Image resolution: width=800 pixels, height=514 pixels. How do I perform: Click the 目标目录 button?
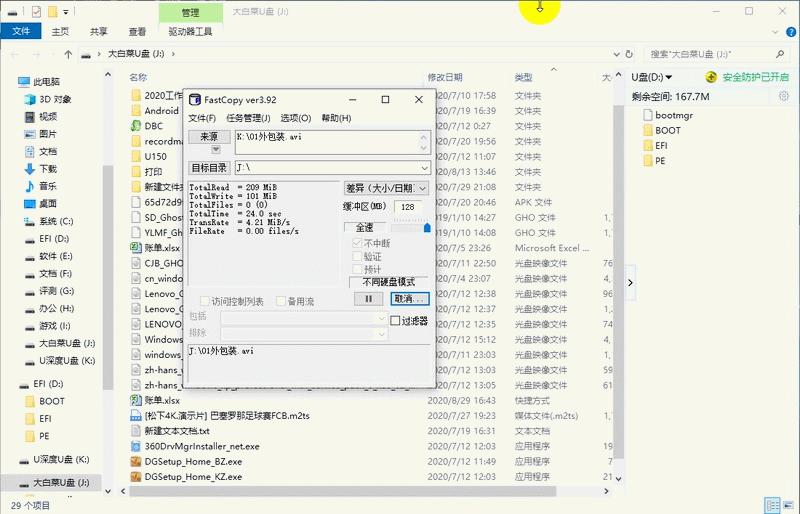coord(209,167)
